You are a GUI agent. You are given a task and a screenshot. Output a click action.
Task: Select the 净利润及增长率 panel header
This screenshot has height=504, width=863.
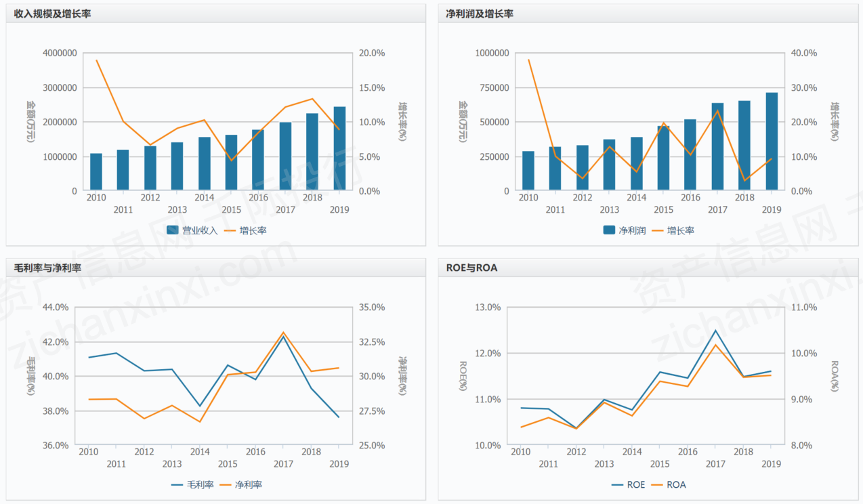(x=480, y=14)
